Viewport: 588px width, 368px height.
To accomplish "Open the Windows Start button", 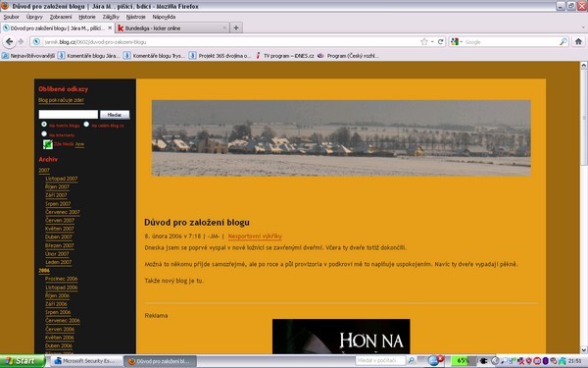I will click(x=22, y=361).
